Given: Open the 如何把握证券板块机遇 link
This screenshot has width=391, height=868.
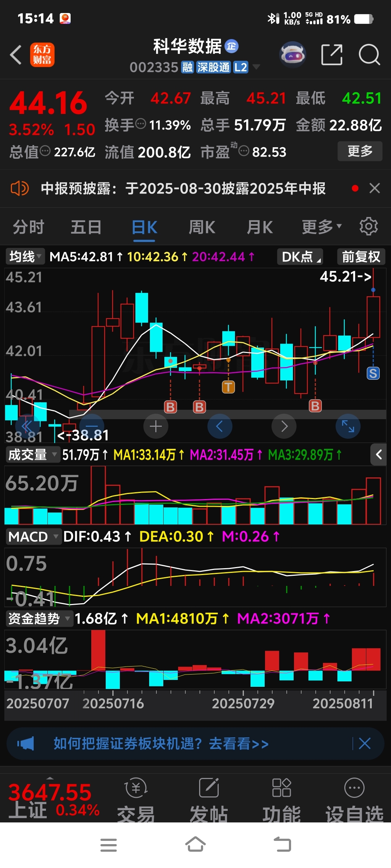Looking at the screenshot, I should tap(161, 744).
